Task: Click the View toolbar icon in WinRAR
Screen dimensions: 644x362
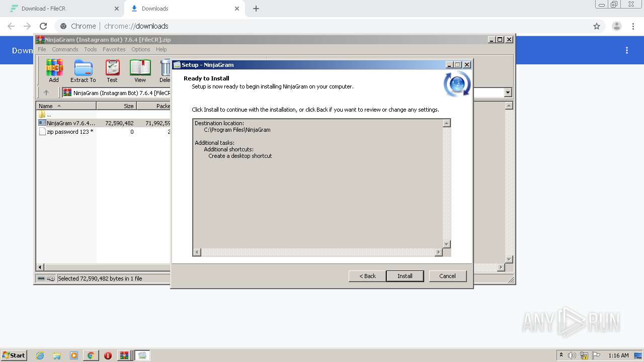Action: pyautogui.click(x=140, y=71)
